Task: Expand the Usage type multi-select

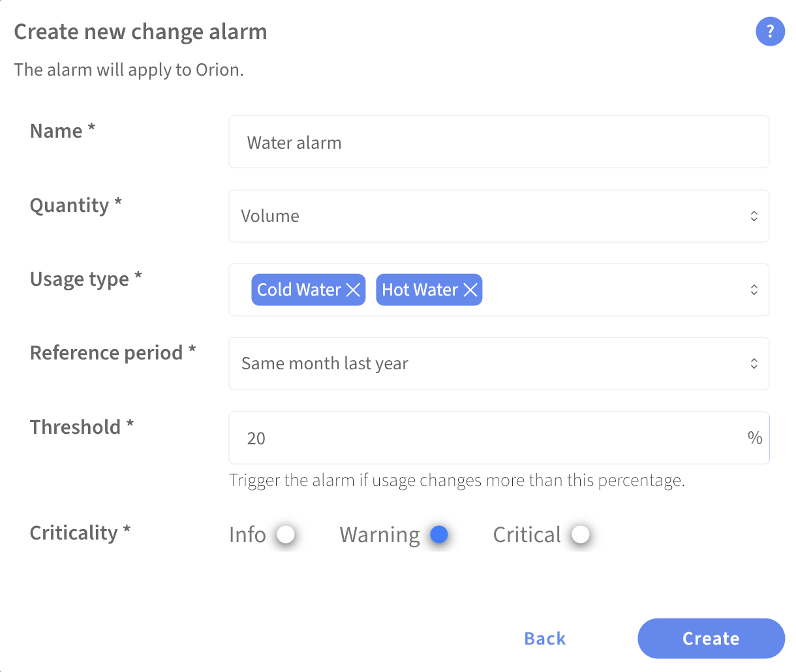Action: [x=498, y=290]
